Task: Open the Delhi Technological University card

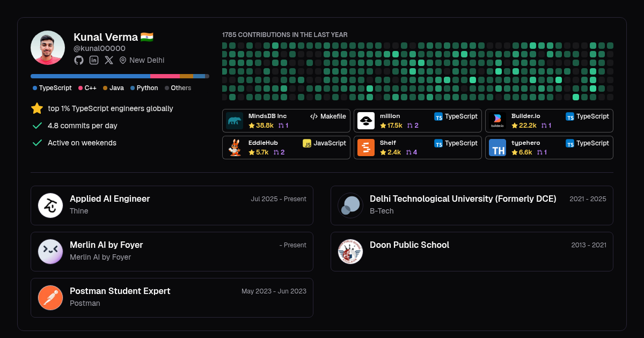Action: 472,205
